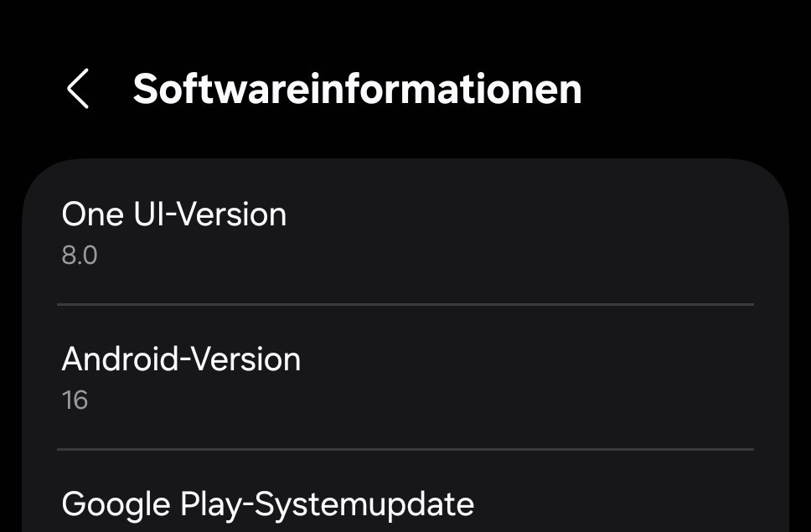Click empty space right of Android-Version

coord(528,359)
